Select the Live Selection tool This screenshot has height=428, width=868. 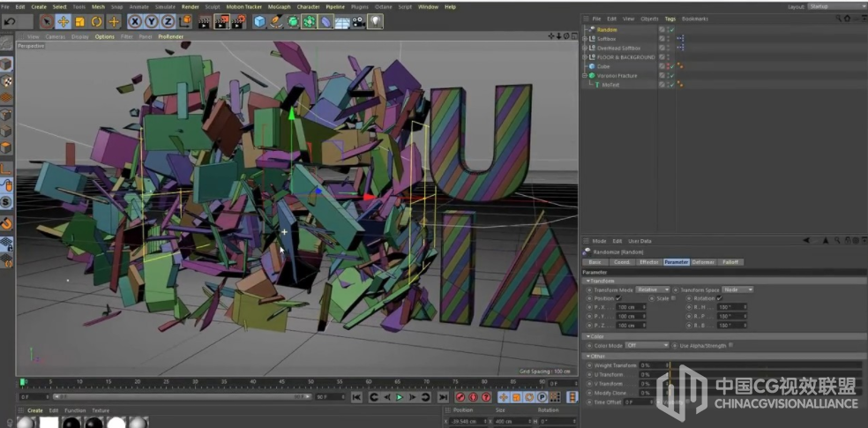pos(47,21)
